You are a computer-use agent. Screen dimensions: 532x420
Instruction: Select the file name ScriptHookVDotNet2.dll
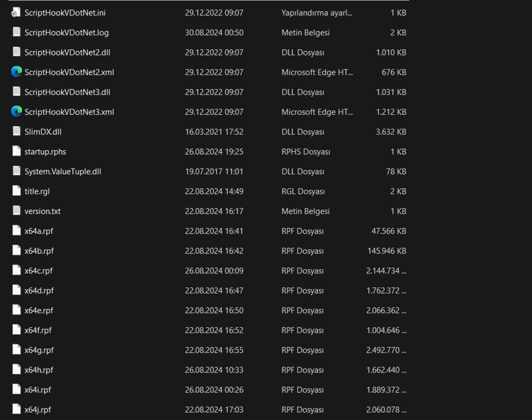coord(67,53)
